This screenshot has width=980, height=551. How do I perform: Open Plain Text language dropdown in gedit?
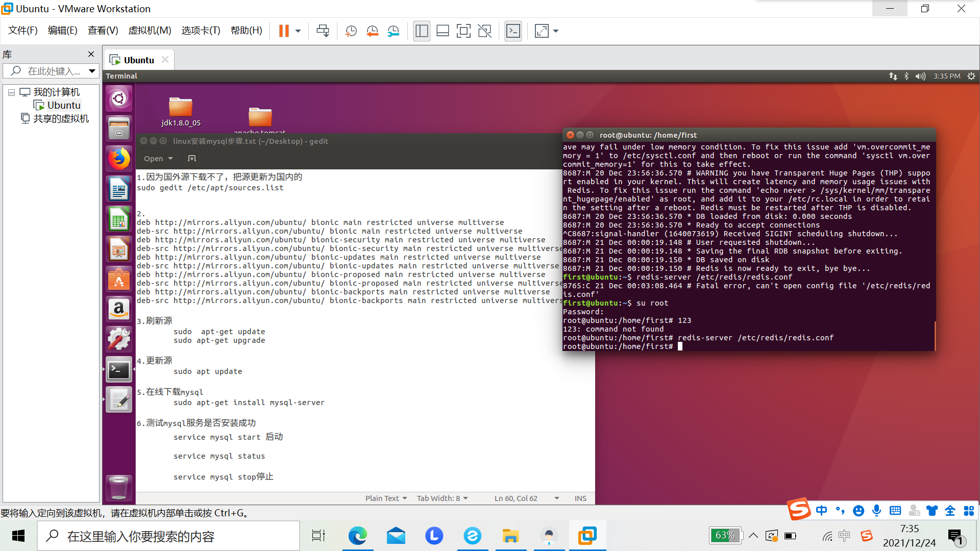point(386,498)
